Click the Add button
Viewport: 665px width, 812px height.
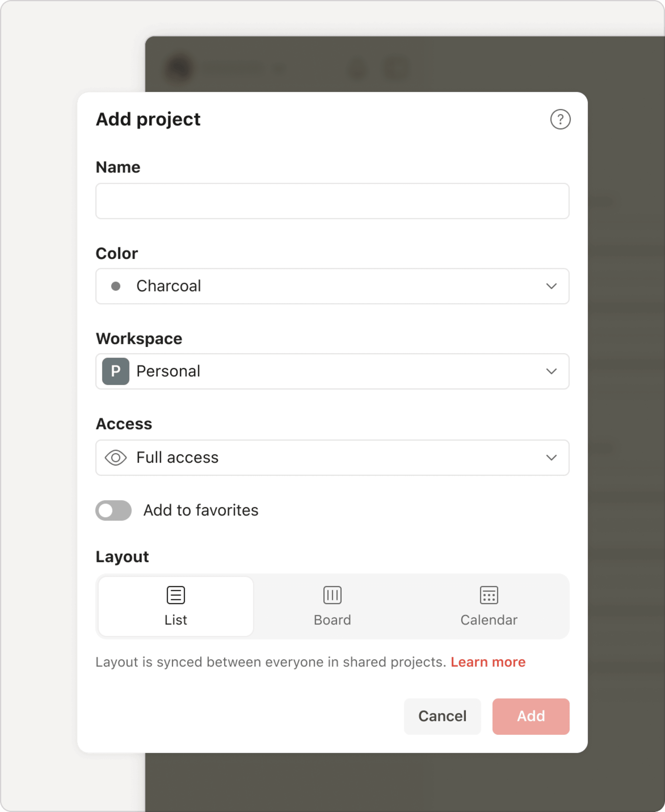531,716
